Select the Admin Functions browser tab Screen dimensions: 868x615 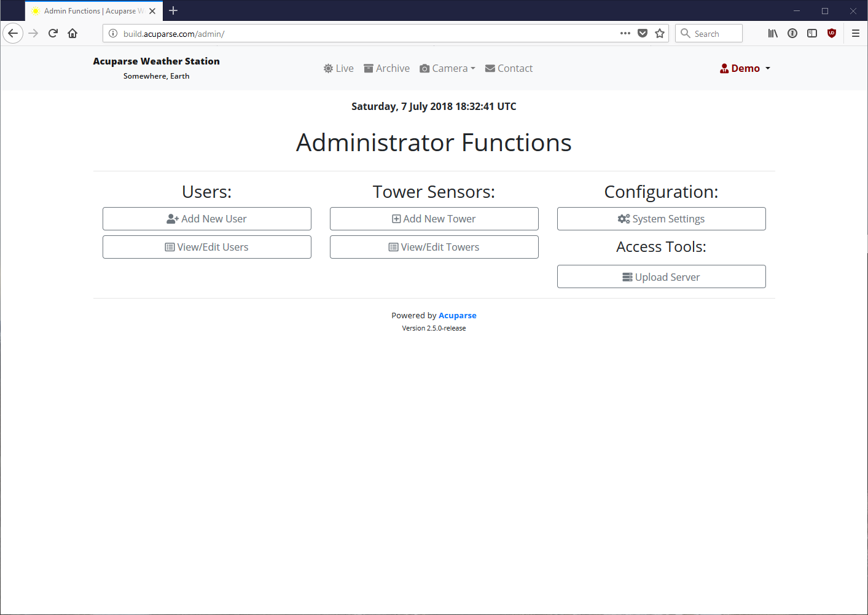(94, 11)
